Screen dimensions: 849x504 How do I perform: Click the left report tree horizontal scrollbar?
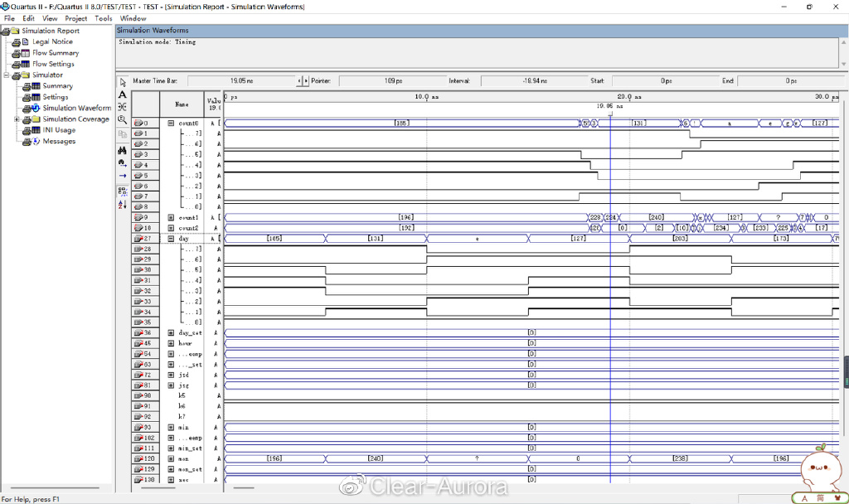(55, 487)
